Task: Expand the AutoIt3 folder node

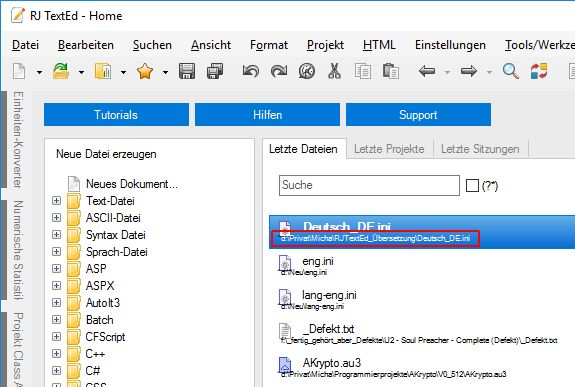Action: (x=56, y=302)
